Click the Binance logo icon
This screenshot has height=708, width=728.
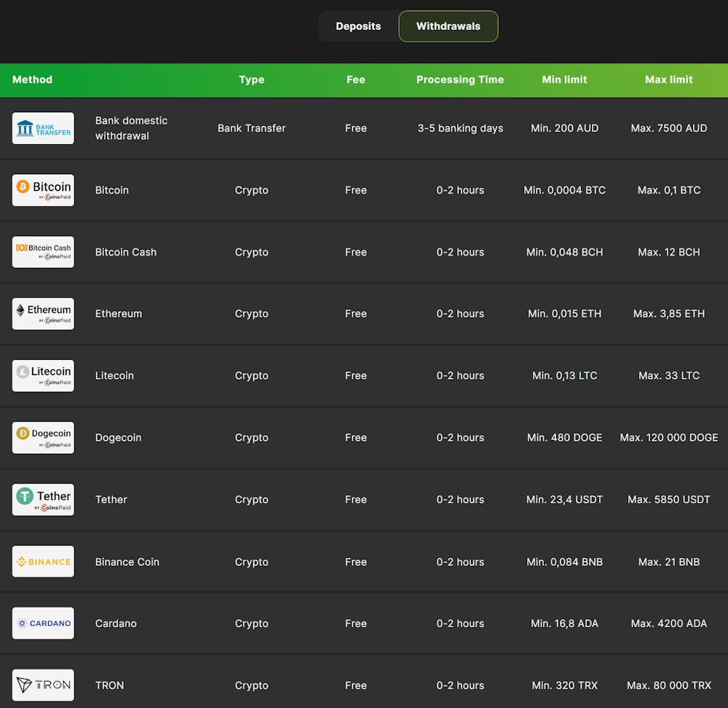43,561
